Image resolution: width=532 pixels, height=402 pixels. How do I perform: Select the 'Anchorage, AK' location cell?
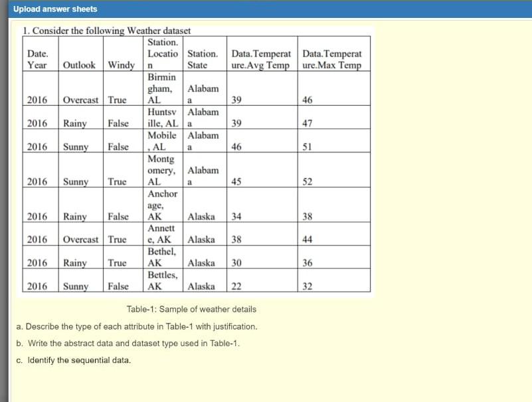(x=162, y=205)
